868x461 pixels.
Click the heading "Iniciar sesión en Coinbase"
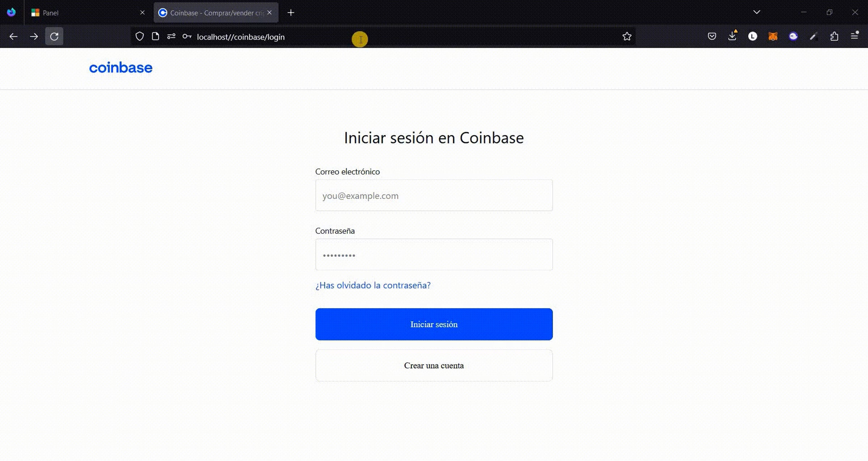434,138
